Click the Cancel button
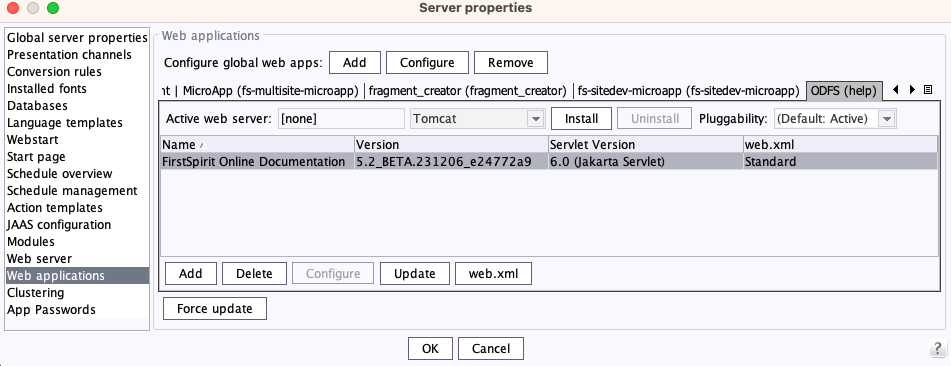 point(491,349)
